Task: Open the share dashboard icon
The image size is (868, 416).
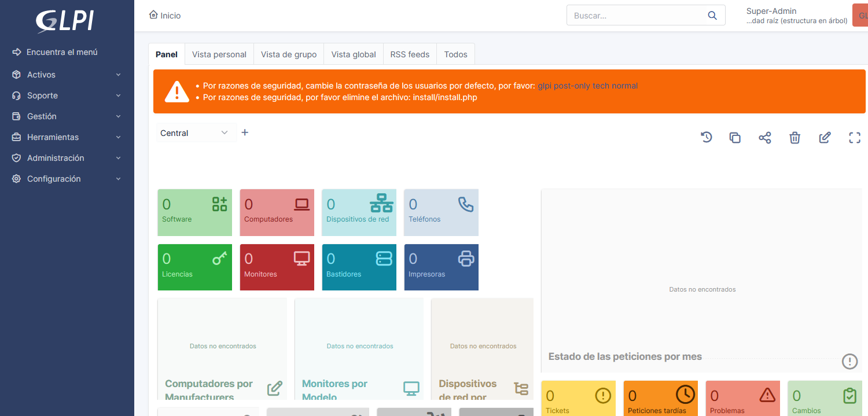Action: [765, 137]
